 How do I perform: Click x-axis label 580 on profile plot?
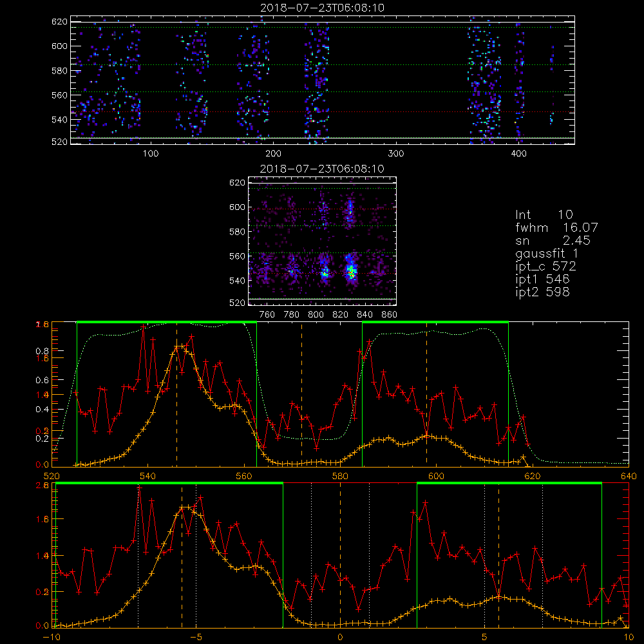[x=340, y=477]
